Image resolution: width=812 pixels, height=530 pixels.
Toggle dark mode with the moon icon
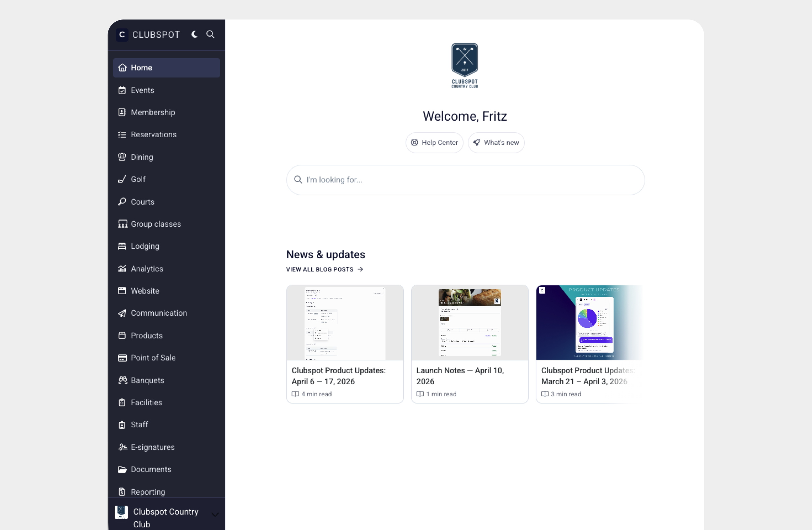[x=195, y=34]
